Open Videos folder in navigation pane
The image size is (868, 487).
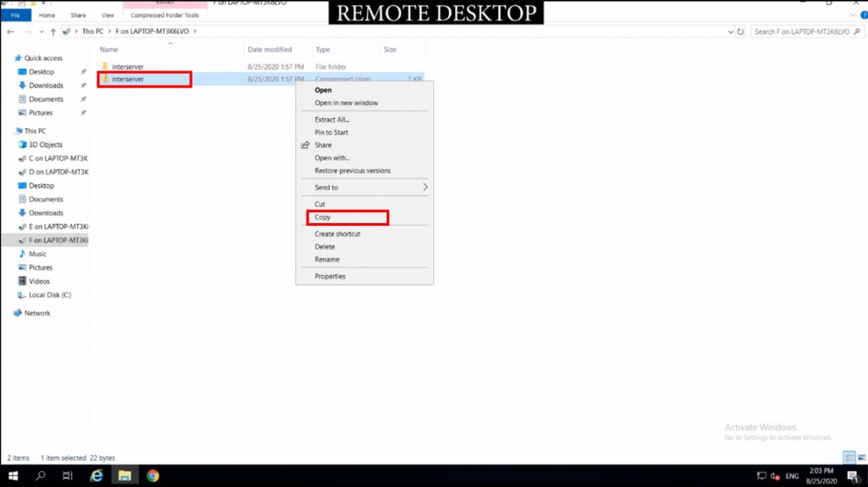coord(39,282)
